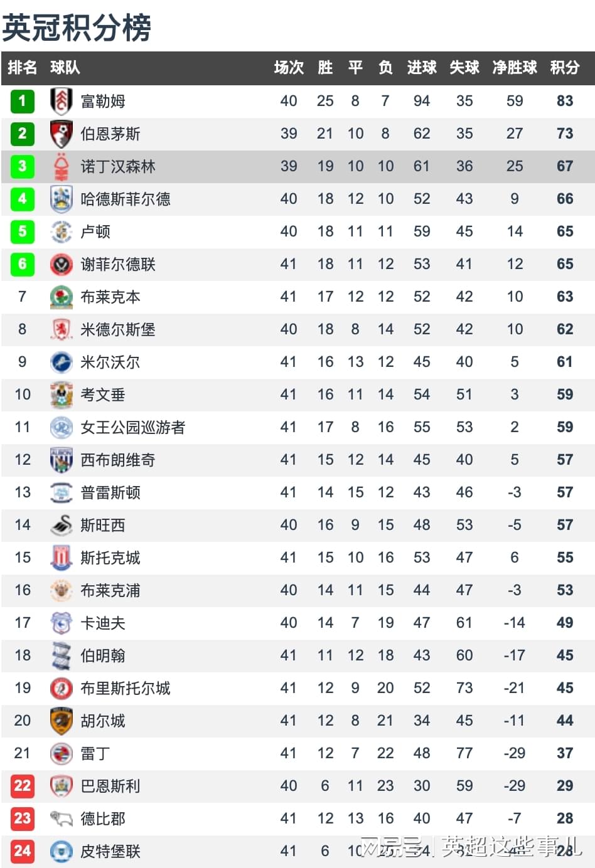
Task: Click the 布里斯托尔城 team name
Action: pos(126,688)
